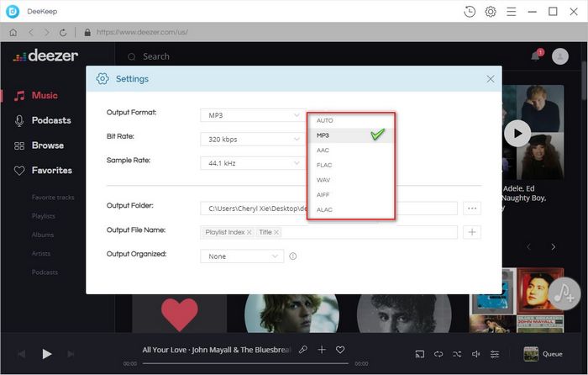The height and width of the screenshot is (375, 588).
Task: Choose WAV output format
Action: pos(350,180)
